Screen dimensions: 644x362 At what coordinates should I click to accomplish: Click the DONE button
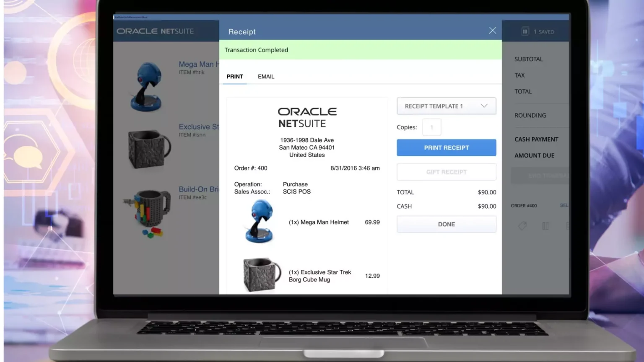coord(447,224)
